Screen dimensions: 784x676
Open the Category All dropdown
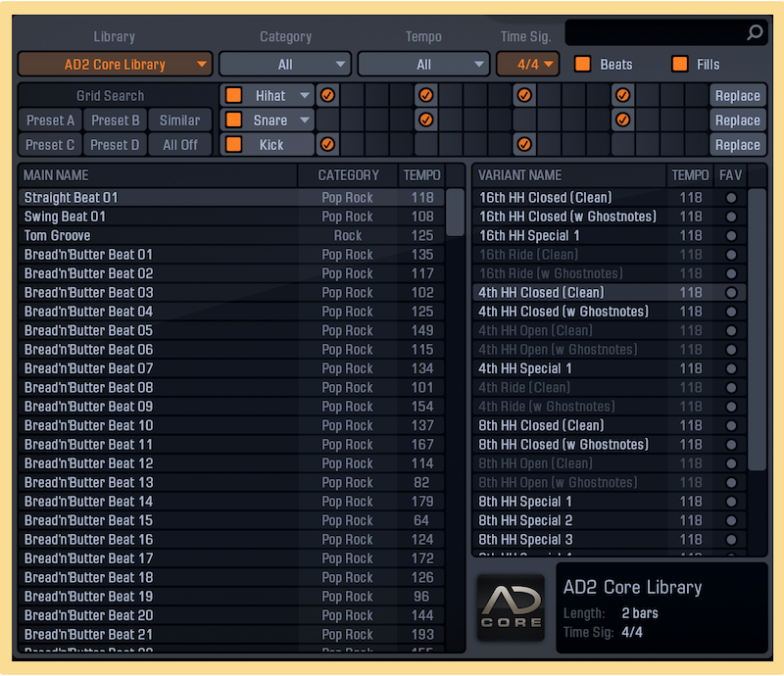point(285,64)
